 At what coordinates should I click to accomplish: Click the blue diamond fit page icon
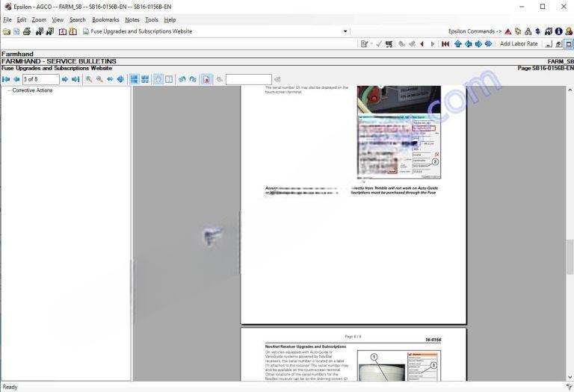tap(120, 79)
